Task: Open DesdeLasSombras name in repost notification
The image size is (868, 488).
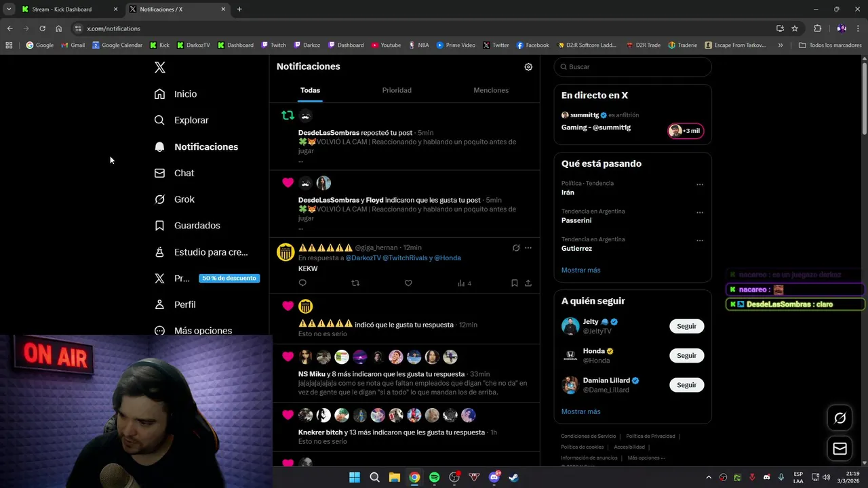Action: (329, 133)
